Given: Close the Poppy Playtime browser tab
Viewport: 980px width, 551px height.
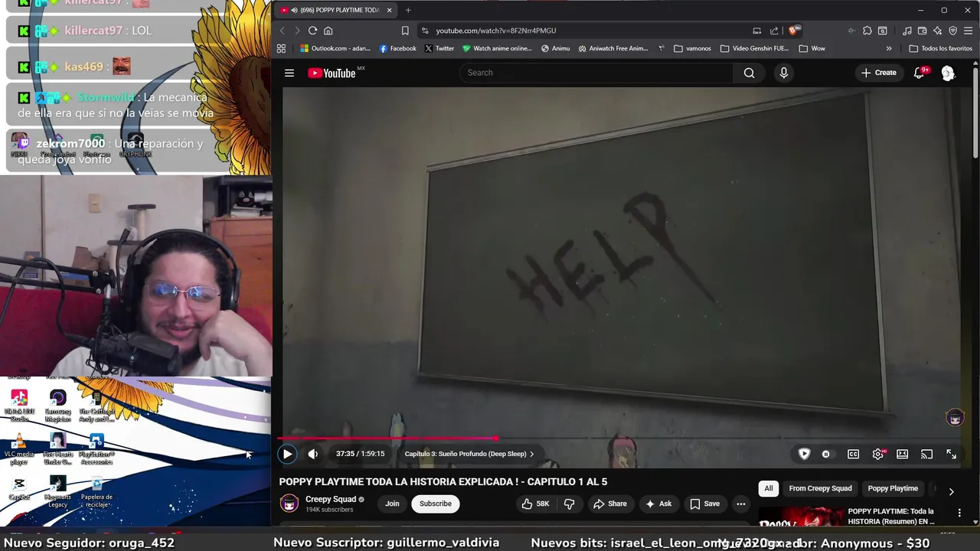Looking at the screenshot, I should click(389, 10).
